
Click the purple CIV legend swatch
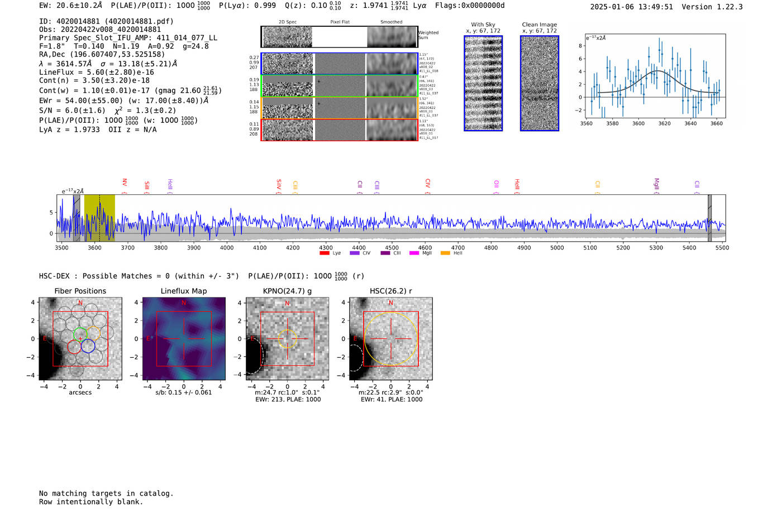[354, 253]
